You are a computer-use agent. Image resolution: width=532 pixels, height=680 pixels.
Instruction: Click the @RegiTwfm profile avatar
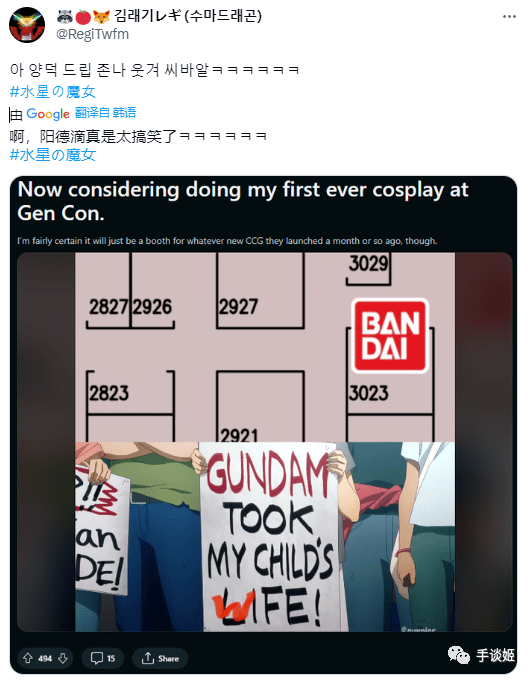[27, 25]
